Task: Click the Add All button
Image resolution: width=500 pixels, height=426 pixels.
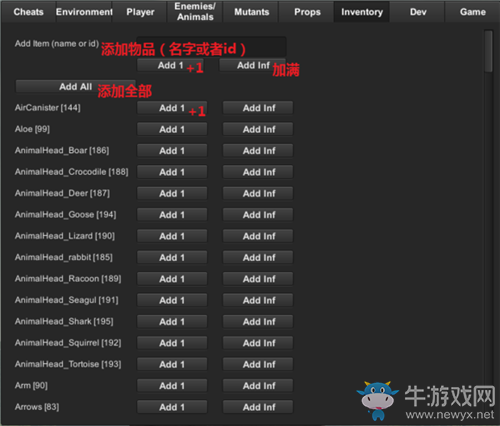Action: pyautogui.click(x=75, y=87)
